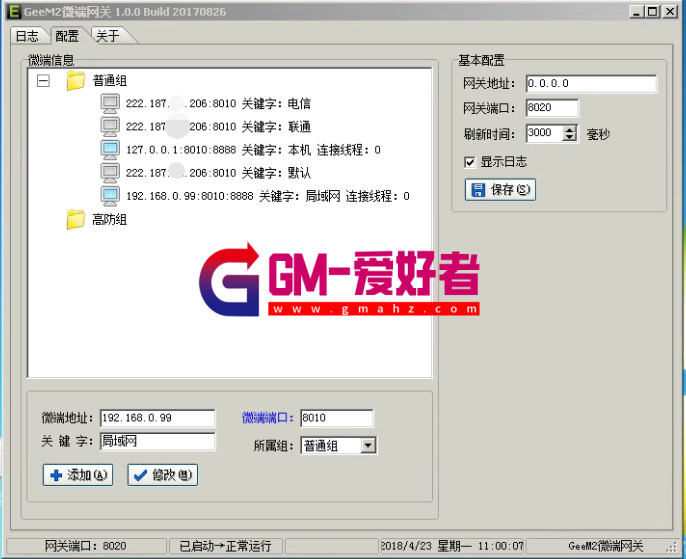The width and height of the screenshot is (686, 559).
Task: Click the 微端地址 input field
Action: point(158,418)
